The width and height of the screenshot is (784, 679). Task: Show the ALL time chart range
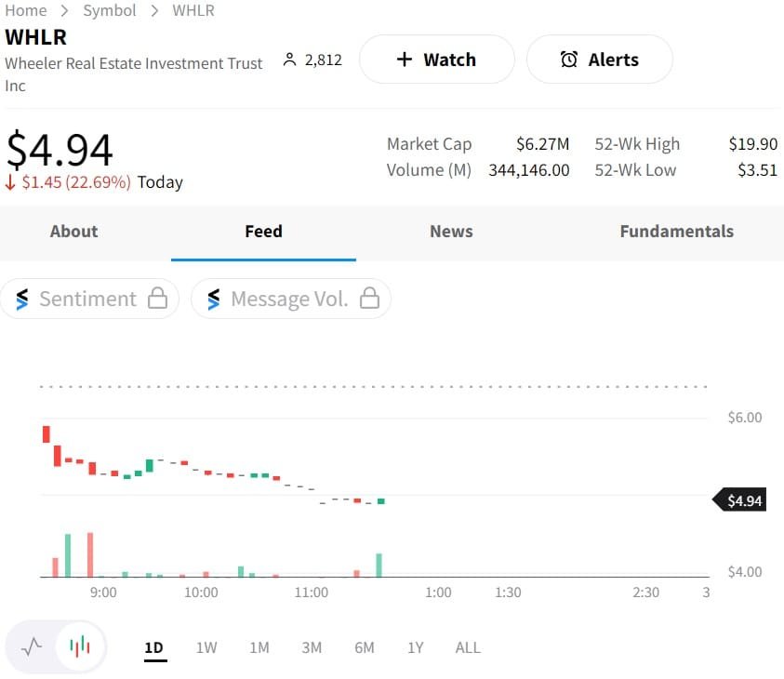(468, 647)
